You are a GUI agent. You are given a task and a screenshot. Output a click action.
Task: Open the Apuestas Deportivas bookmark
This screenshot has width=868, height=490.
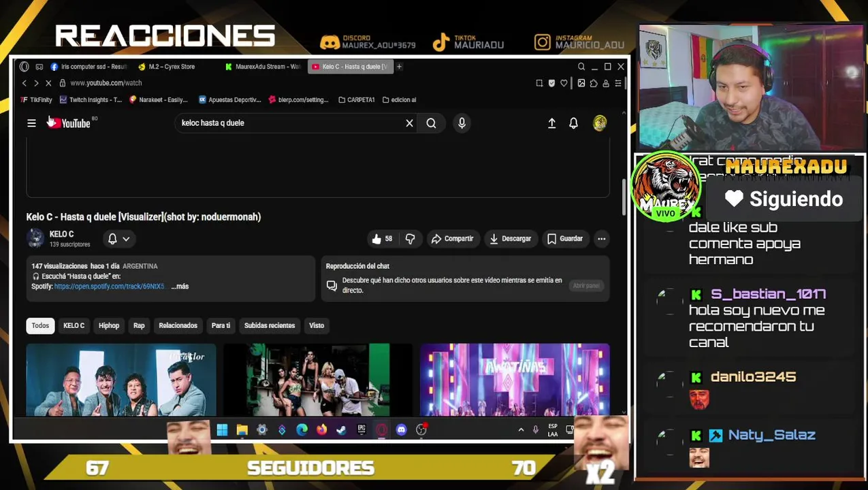point(229,100)
